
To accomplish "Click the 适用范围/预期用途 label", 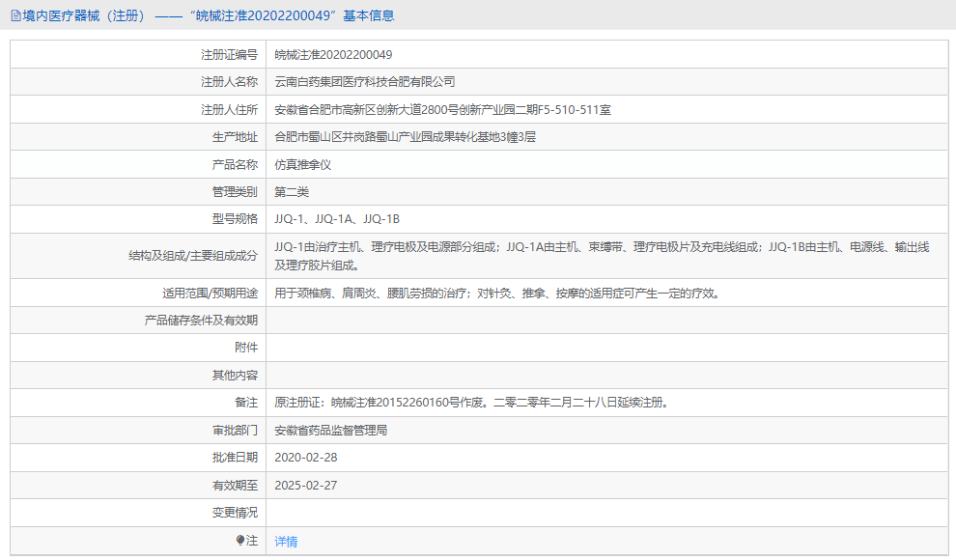I will click(210, 294).
